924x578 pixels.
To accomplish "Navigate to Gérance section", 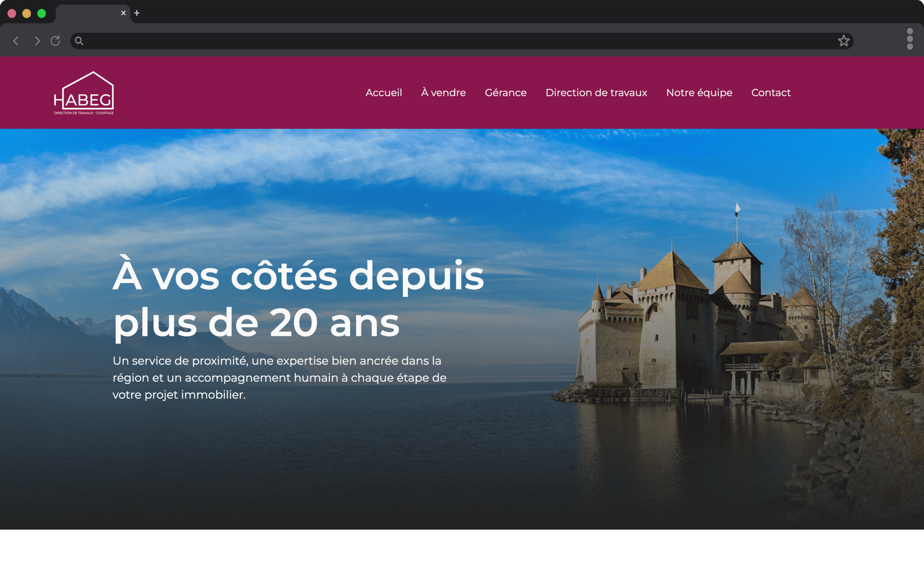I will [505, 93].
